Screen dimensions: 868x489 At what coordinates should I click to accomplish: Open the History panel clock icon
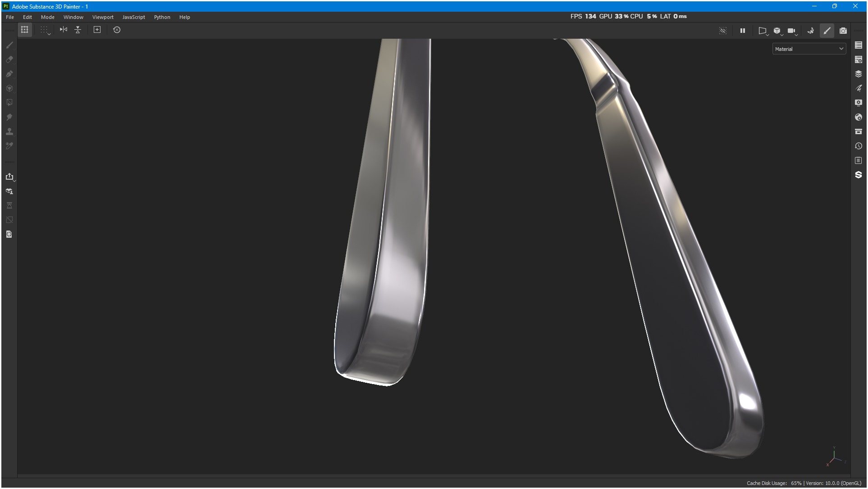(858, 146)
